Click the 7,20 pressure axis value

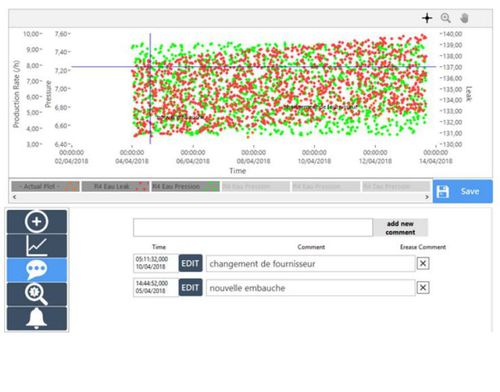pyautogui.click(x=61, y=70)
